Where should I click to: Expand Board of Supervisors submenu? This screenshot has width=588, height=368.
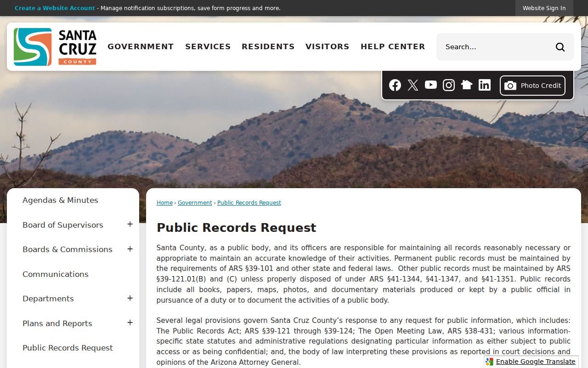tap(130, 224)
